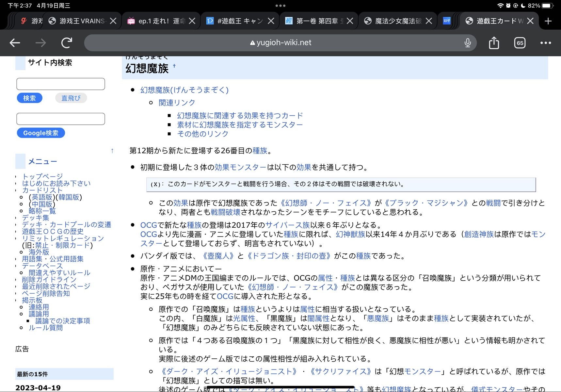Open the browser three-dot menu
The image size is (561, 392).
pyautogui.click(x=545, y=43)
